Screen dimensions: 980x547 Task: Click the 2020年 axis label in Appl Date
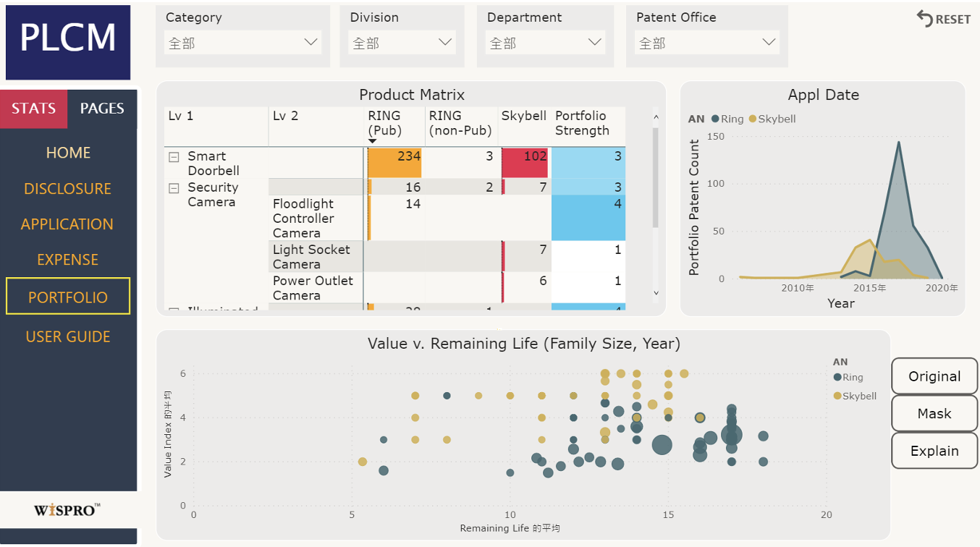tap(942, 288)
